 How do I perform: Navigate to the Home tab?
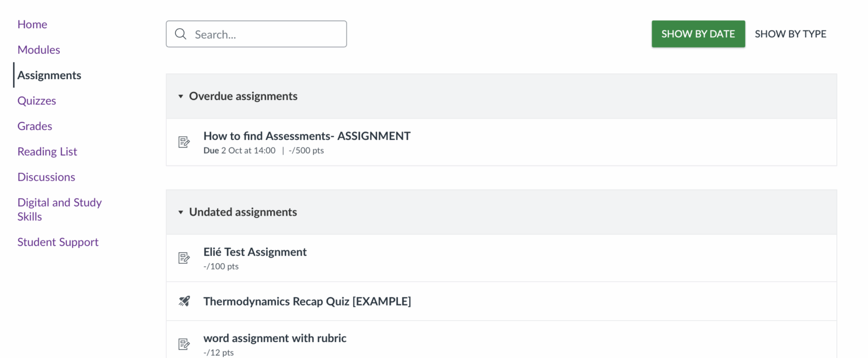pyautogui.click(x=32, y=24)
